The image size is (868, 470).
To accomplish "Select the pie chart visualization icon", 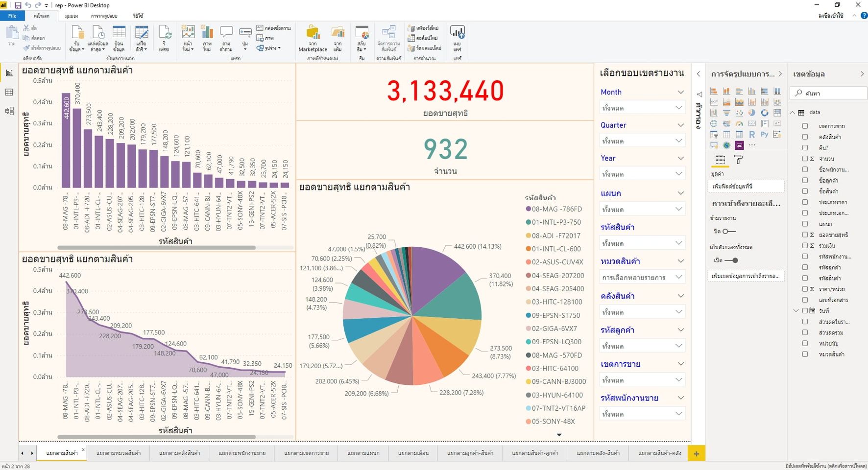I will [x=751, y=113].
